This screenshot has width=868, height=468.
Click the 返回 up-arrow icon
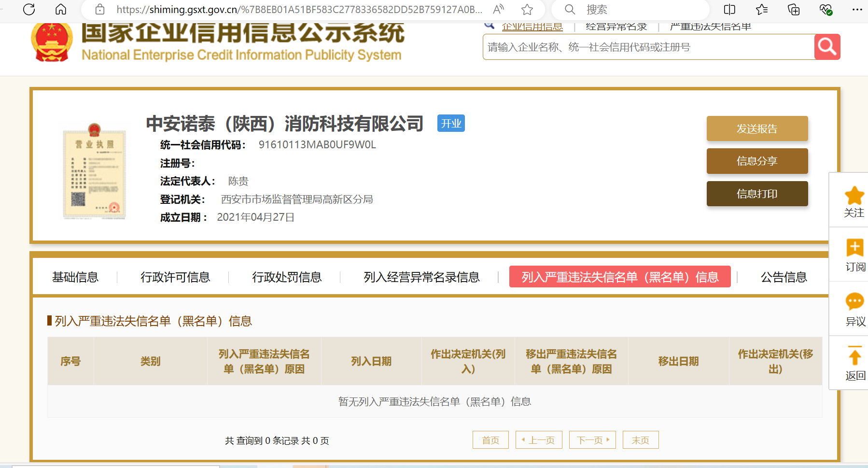pyautogui.click(x=854, y=355)
